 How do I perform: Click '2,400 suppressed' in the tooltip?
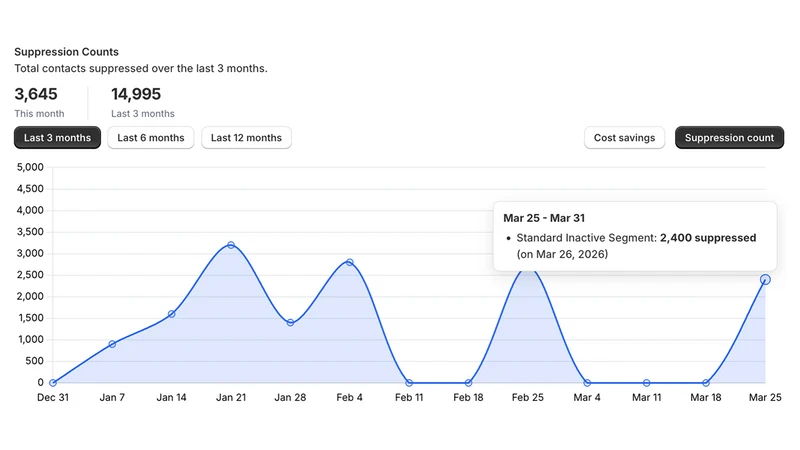click(708, 238)
